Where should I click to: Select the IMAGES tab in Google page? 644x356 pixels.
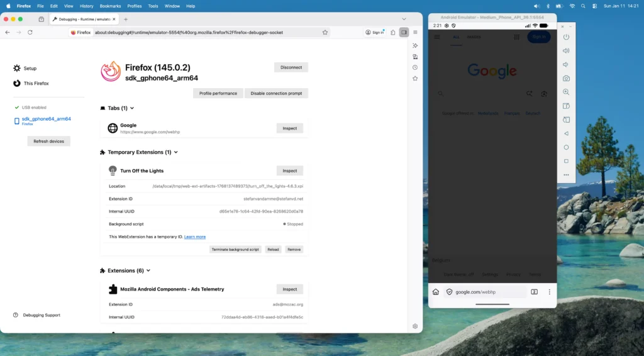[474, 37]
